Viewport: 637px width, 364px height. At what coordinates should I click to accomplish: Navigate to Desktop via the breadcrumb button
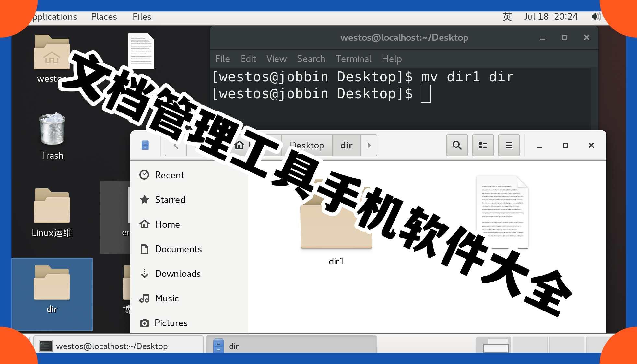pyautogui.click(x=307, y=145)
